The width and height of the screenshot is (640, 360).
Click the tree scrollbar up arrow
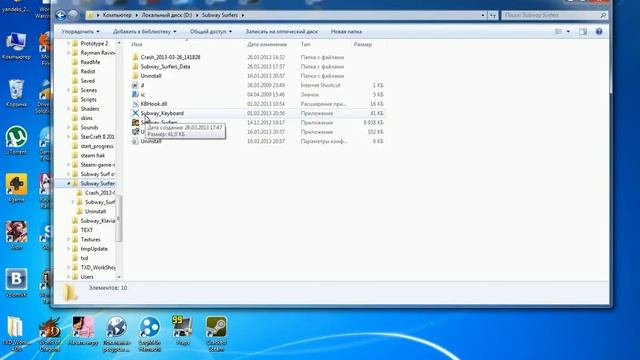pos(119,43)
